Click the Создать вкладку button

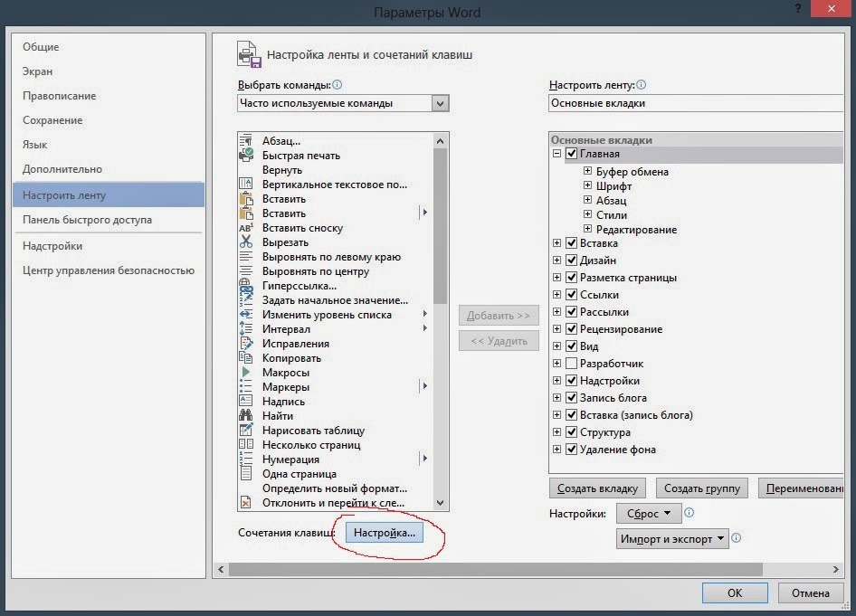(x=597, y=488)
